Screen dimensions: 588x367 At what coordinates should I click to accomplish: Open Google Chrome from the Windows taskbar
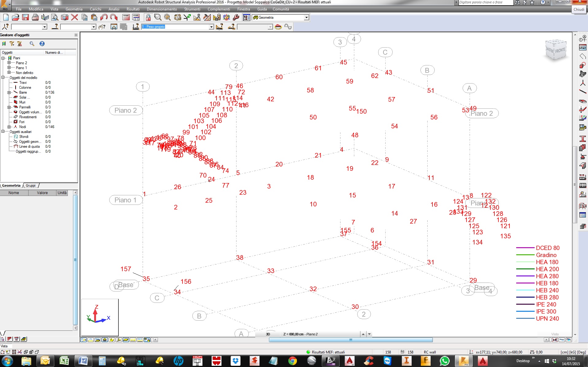point(292,361)
